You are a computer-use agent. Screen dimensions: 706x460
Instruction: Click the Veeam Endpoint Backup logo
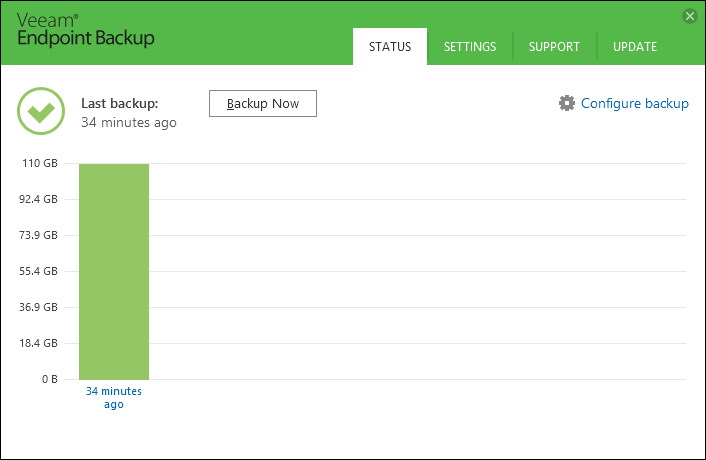(x=86, y=30)
